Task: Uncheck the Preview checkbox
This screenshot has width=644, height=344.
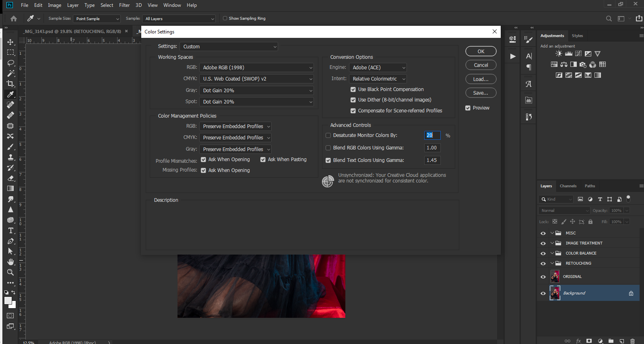Action: [468, 108]
